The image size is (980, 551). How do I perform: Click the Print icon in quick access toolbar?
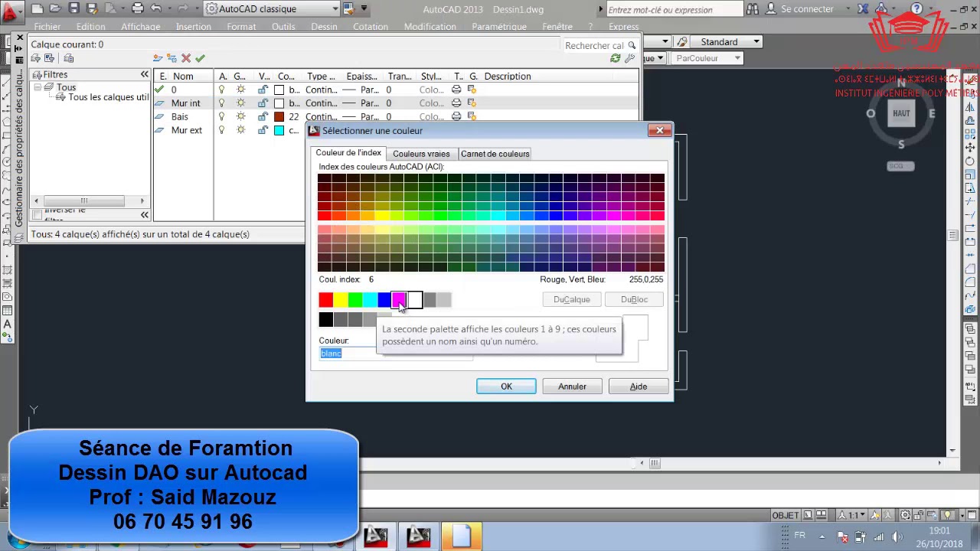(138, 8)
